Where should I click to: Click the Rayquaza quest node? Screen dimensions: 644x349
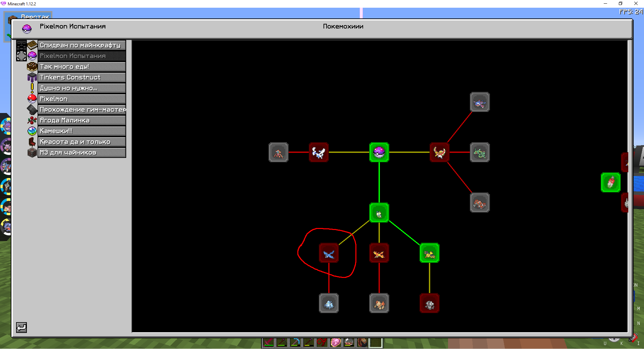[x=480, y=152]
